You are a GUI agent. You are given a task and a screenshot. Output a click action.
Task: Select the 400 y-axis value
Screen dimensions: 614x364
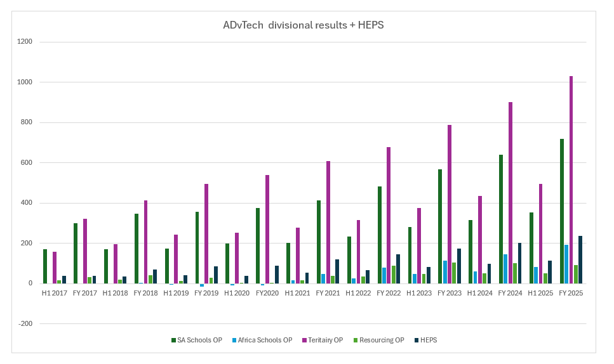pyautogui.click(x=27, y=203)
